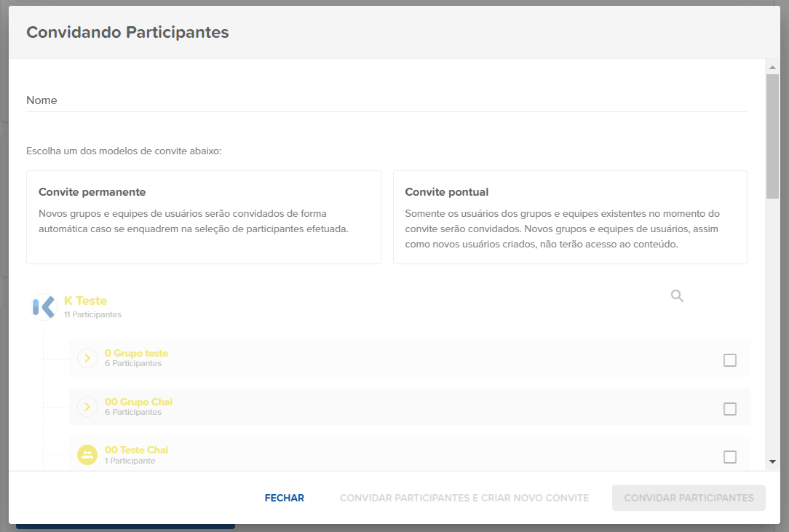Click the K Teste logo icon
The height and width of the screenshot is (532, 789).
[44, 306]
